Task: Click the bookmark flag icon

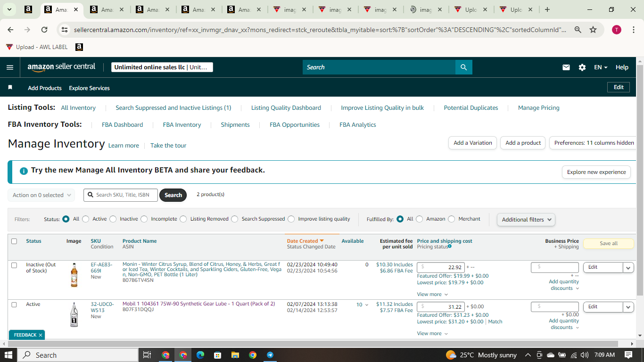Action: pyautogui.click(x=10, y=88)
